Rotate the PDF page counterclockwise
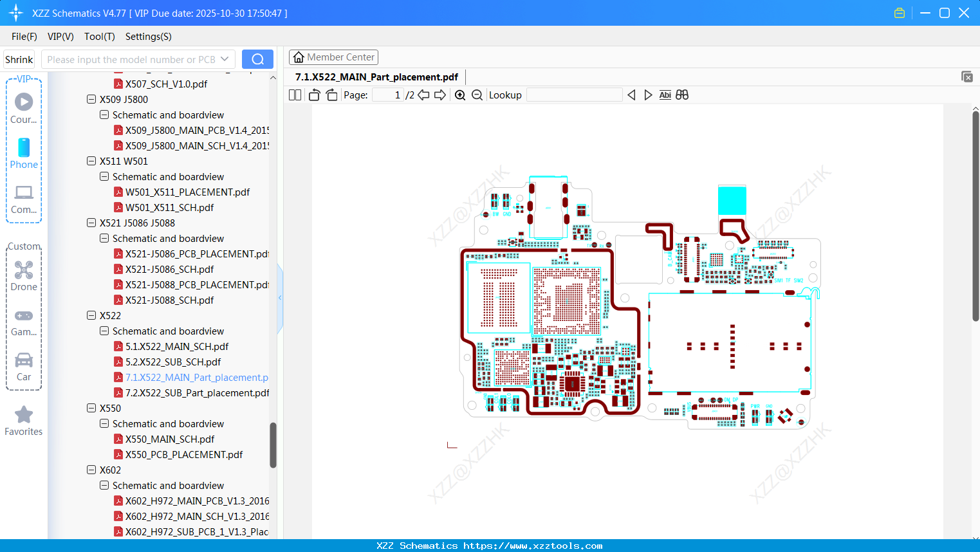Screen dimensions: 980x552 [313, 94]
